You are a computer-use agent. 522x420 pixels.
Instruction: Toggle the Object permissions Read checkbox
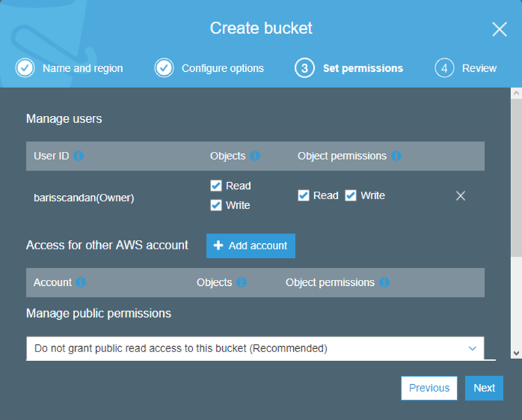click(303, 196)
